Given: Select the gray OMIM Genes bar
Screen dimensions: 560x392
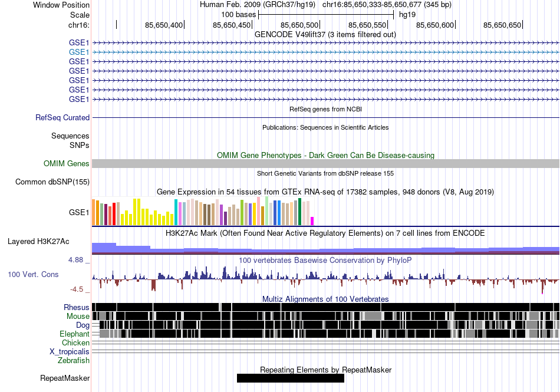Looking at the screenshot, I should coord(325,163).
